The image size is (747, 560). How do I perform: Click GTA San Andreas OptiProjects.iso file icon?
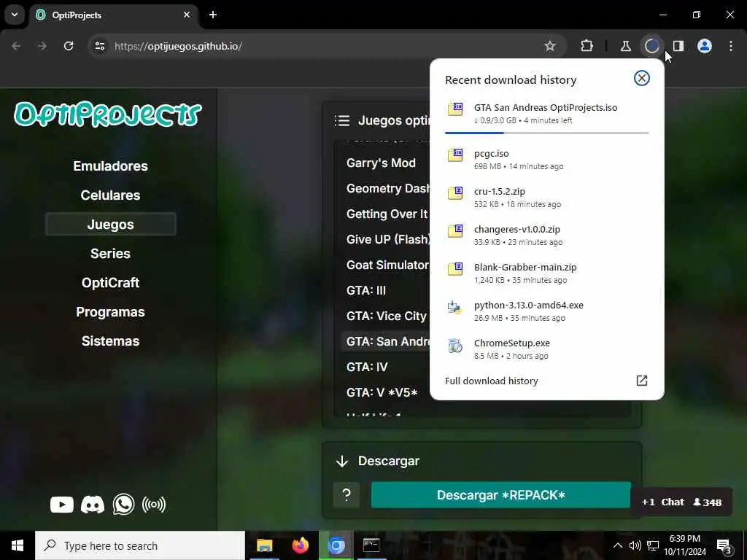[455, 109]
